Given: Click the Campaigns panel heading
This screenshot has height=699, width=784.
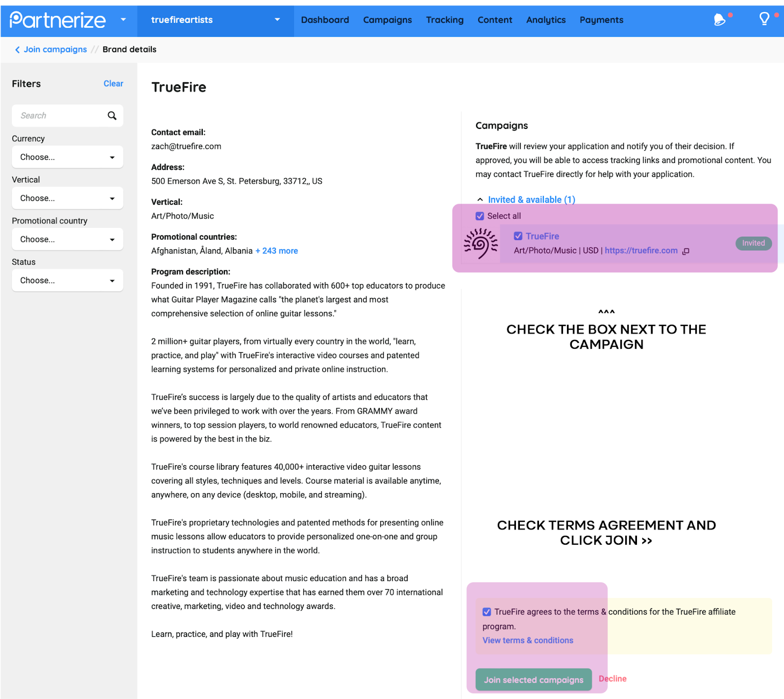Looking at the screenshot, I should (x=502, y=126).
